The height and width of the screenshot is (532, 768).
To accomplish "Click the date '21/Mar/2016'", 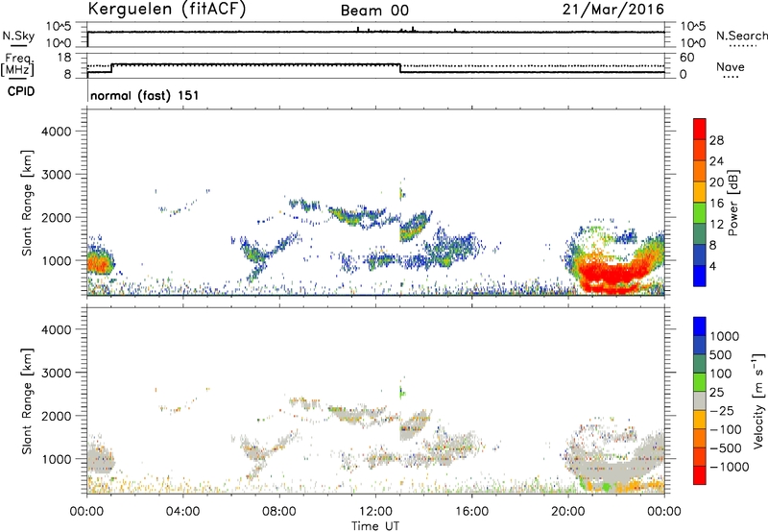I will [613, 10].
